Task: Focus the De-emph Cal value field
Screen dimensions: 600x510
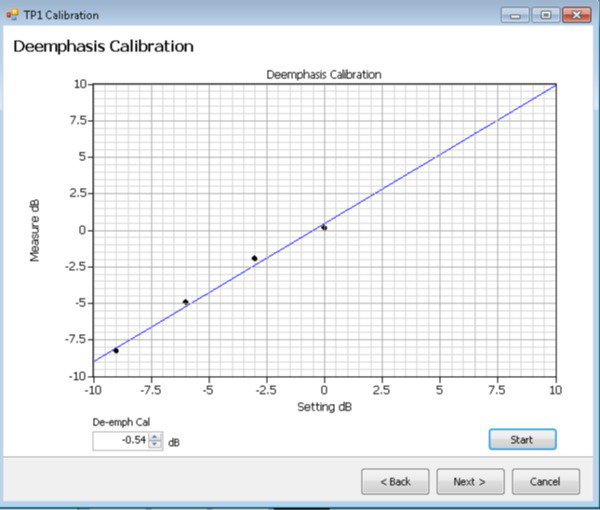Action: (x=119, y=441)
